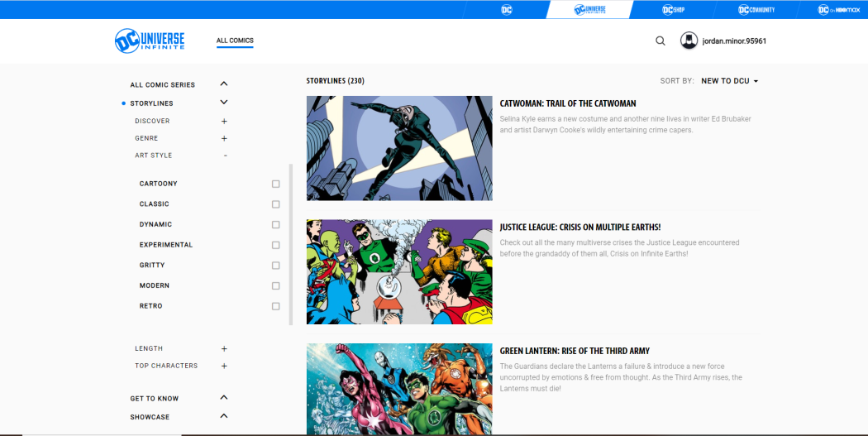The image size is (868, 436).
Task: Click the Discover filter label
Action: 152,121
